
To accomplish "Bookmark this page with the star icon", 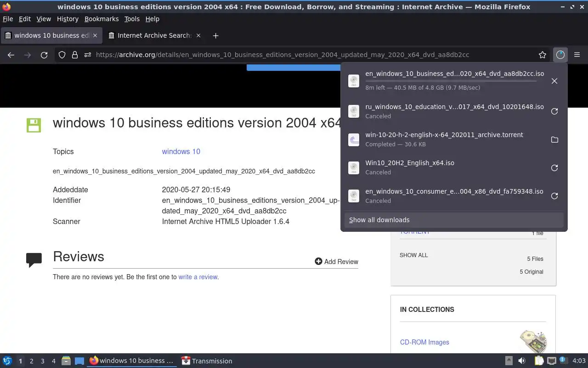I will [x=543, y=55].
